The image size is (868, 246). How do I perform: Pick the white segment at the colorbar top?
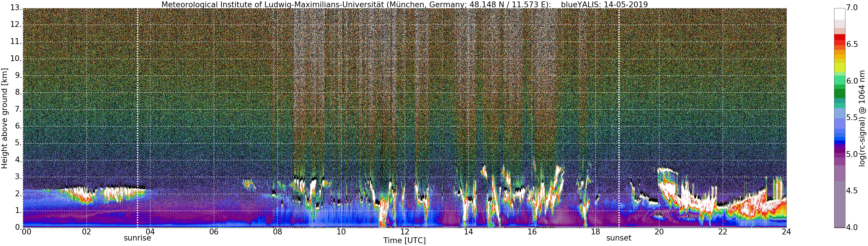tap(840, 14)
